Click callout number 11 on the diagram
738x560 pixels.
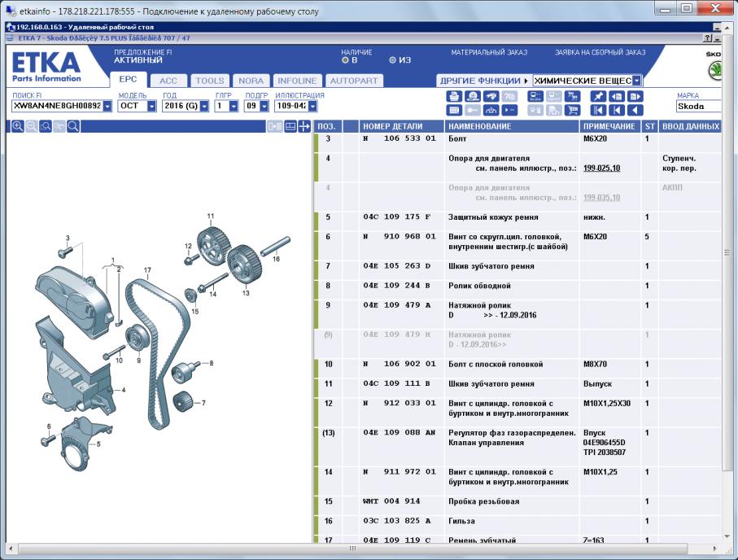click(x=211, y=217)
